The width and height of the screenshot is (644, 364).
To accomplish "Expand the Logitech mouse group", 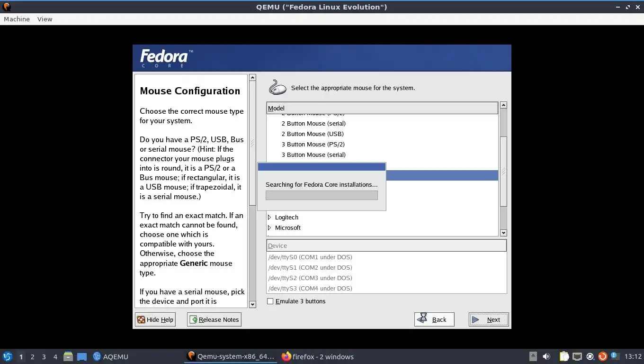I will coord(269,217).
